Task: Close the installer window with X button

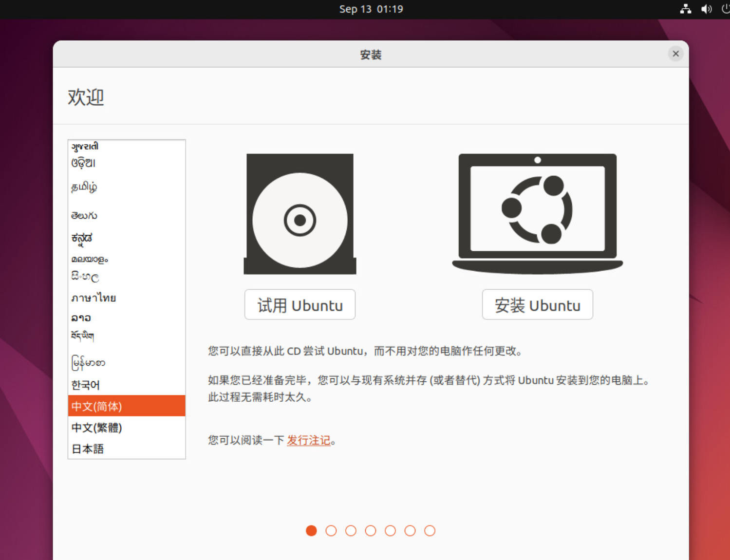Action: [675, 54]
